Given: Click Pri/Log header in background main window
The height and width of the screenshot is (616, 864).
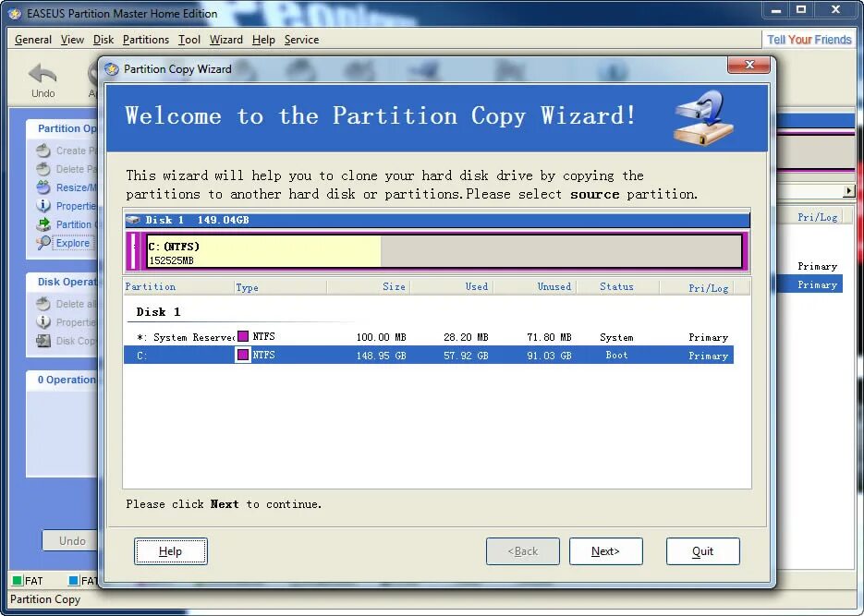Looking at the screenshot, I should 817,217.
